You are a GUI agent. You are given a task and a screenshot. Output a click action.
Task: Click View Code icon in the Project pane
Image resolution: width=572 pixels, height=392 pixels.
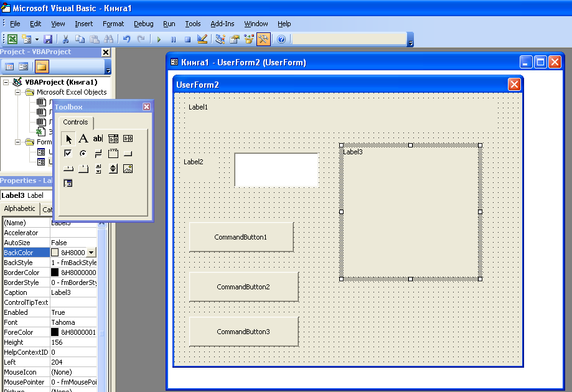coord(9,67)
